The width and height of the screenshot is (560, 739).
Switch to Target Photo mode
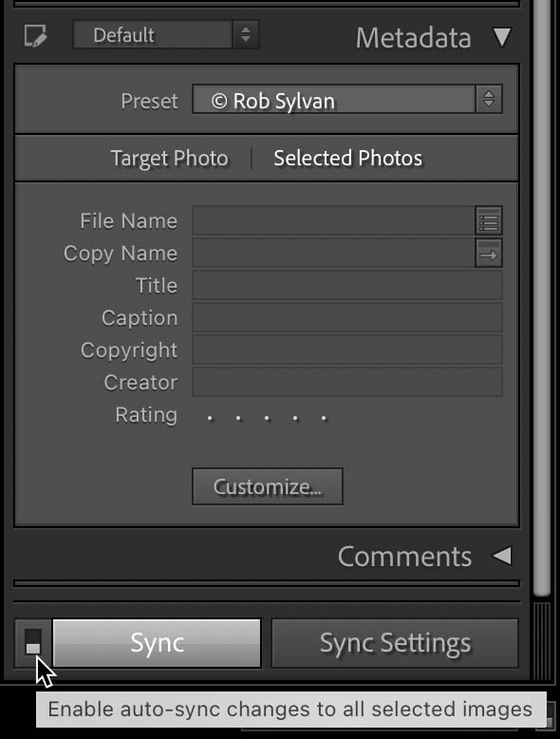click(x=169, y=159)
